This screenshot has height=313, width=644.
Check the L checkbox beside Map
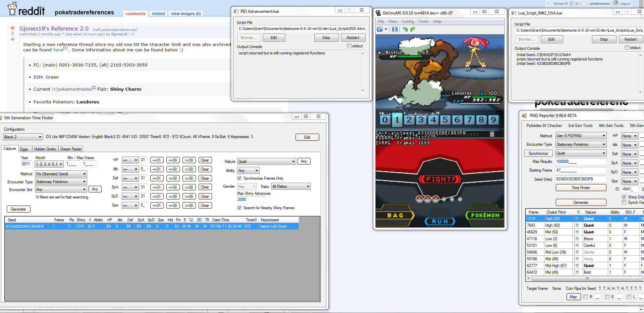click(x=629, y=297)
